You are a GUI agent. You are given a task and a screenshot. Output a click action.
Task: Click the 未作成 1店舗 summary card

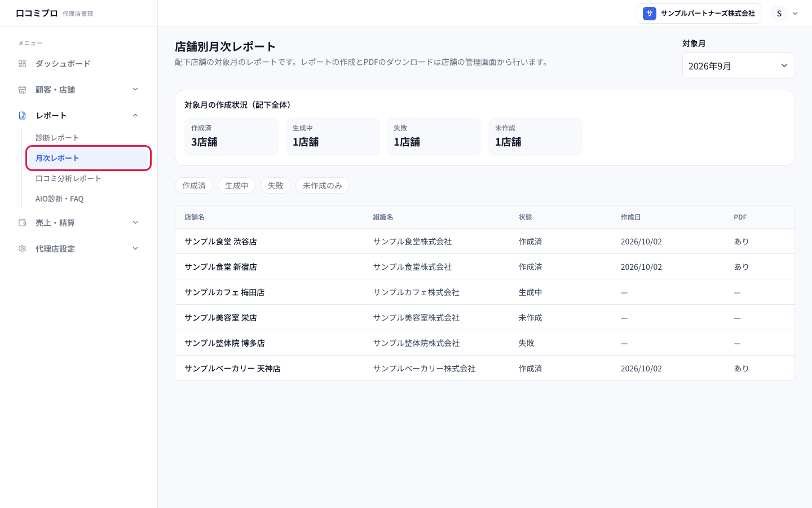tap(536, 137)
